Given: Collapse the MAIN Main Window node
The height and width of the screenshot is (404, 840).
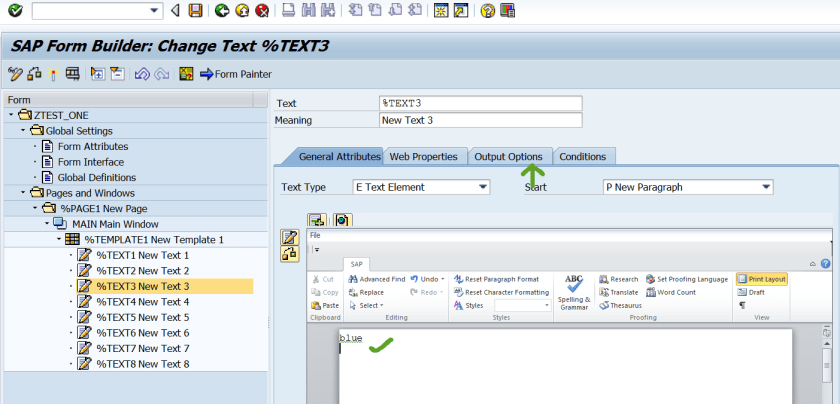Looking at the screenshot, I should [x=47, y=224].
